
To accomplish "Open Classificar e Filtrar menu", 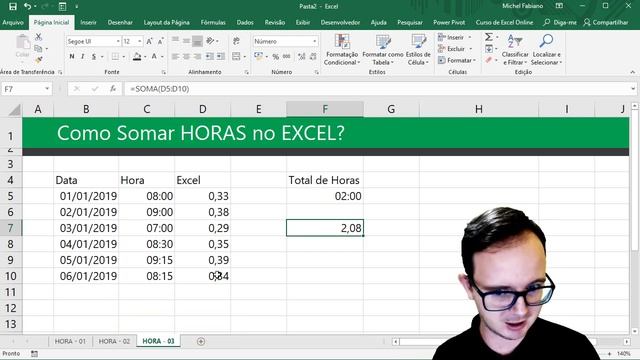I will tap(515, 49).
